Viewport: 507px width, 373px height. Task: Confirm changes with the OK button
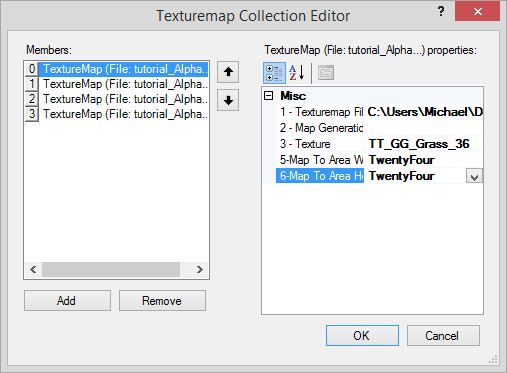click(362, 335)
